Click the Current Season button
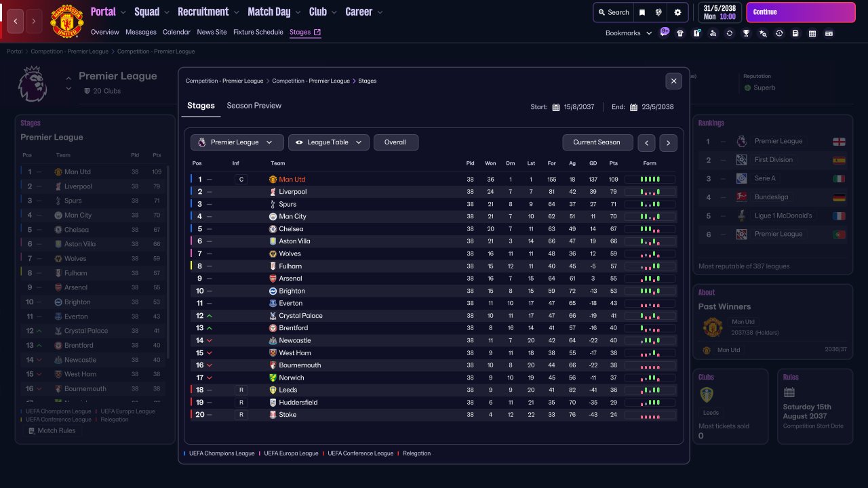 pos(597,142)
